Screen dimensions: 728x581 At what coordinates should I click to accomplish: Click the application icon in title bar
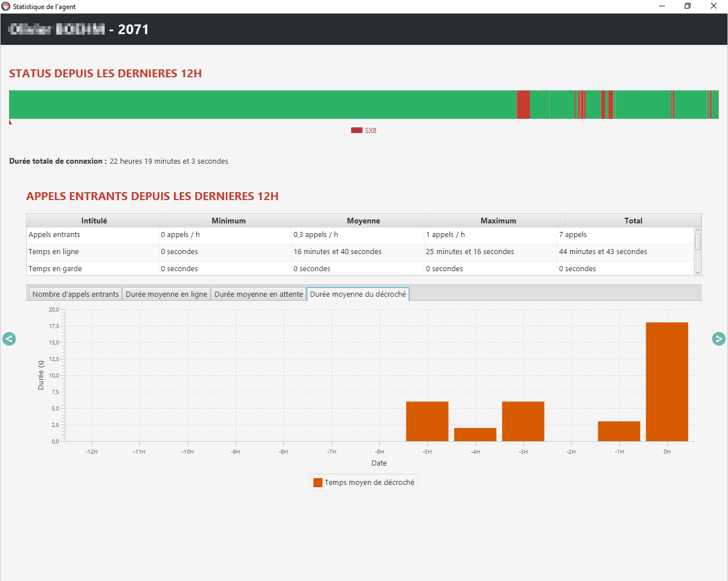tap(6, 6)
